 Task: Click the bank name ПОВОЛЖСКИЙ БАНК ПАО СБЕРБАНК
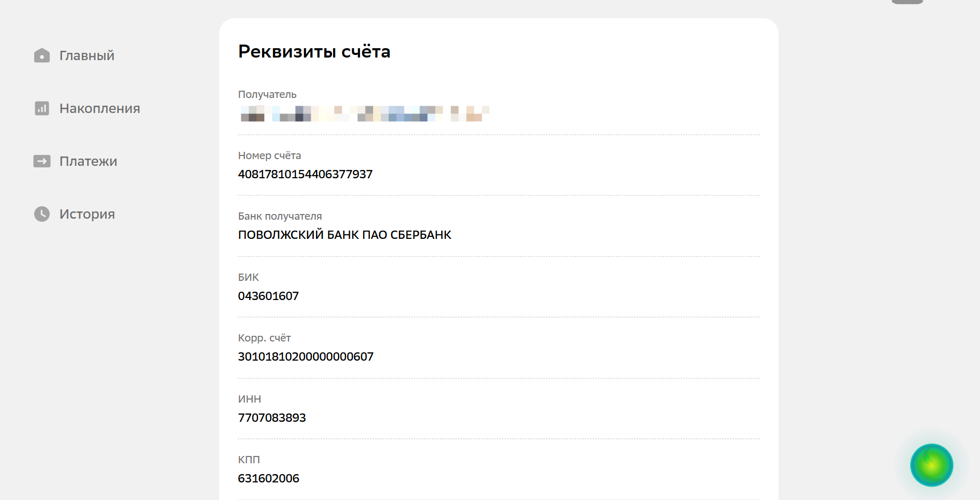point(344,235)
